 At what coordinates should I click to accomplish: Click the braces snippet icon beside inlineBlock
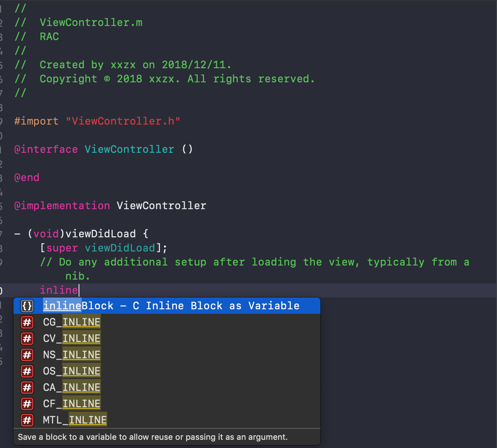(27, 306)
